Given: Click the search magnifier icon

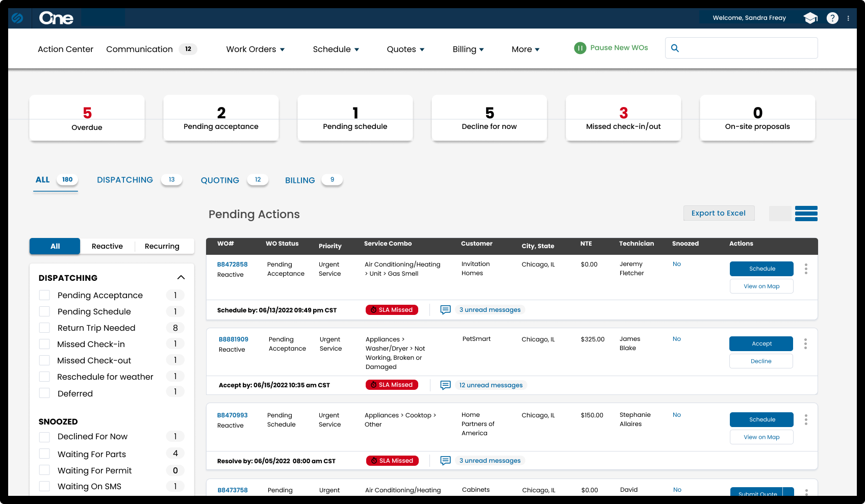Looking at the screenshot, I should [675, 48].
